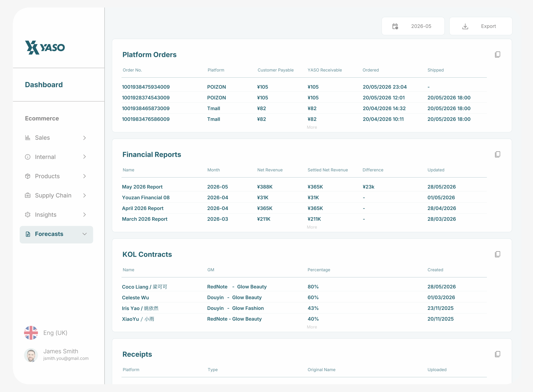Collapse the Forecasts menu chevron
Screen dimensions: 533x392
pyautogui.click(x=84, y=234)
